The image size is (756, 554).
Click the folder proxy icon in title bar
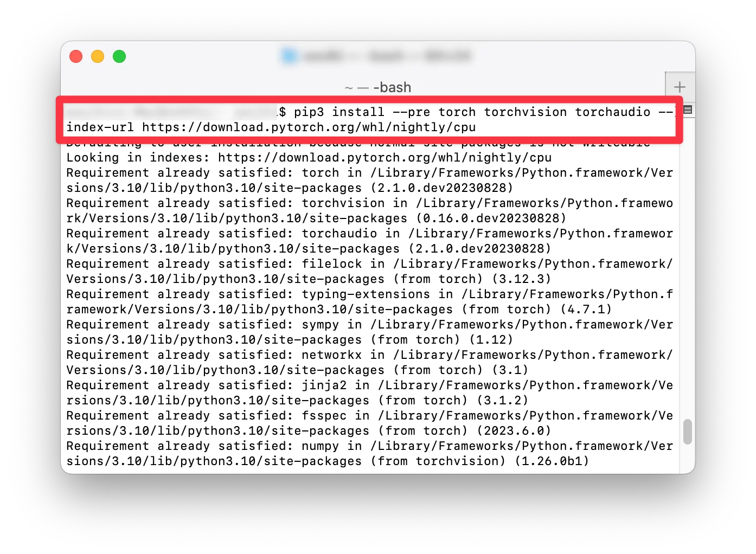tap(290, 56)
